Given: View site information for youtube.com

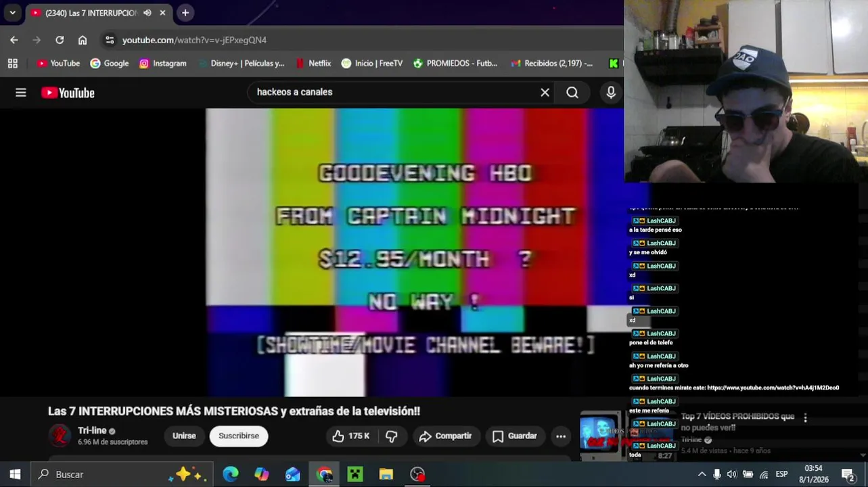Looking at the screenshot, I should click(110, 40).
